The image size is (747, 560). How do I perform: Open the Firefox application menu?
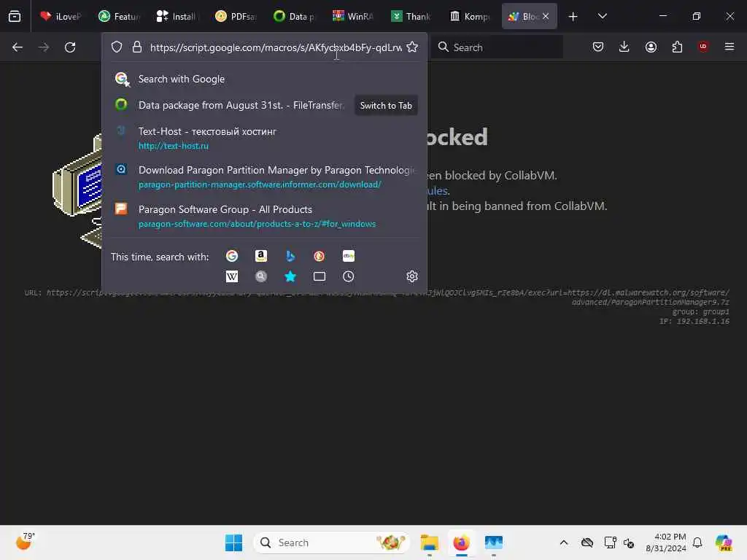[729, 47]
